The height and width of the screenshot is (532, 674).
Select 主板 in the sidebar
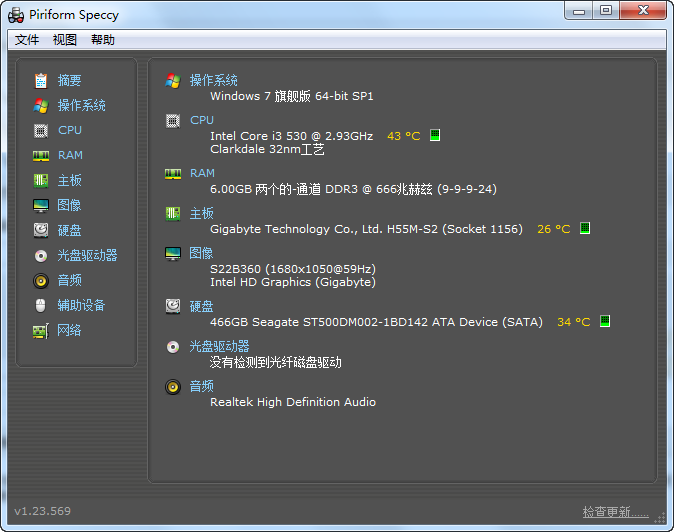[x=70, y=180]
